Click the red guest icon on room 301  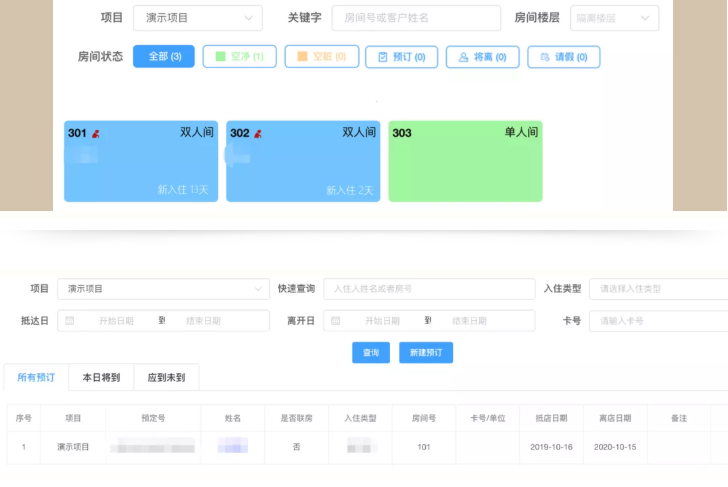(x=96, y=133)
